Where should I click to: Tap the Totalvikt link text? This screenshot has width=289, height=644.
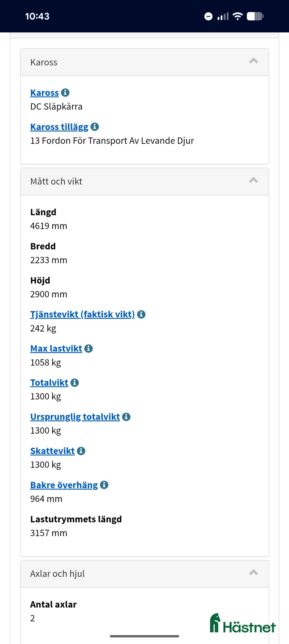49,383
